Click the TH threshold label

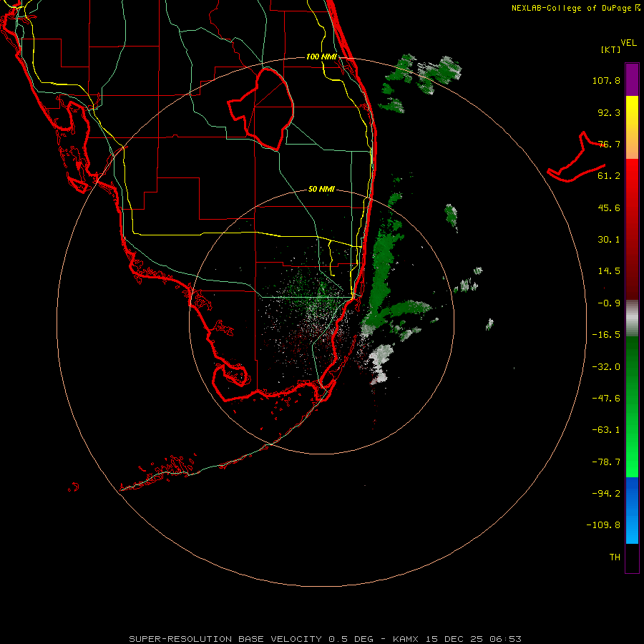click(x=615, y=557)
